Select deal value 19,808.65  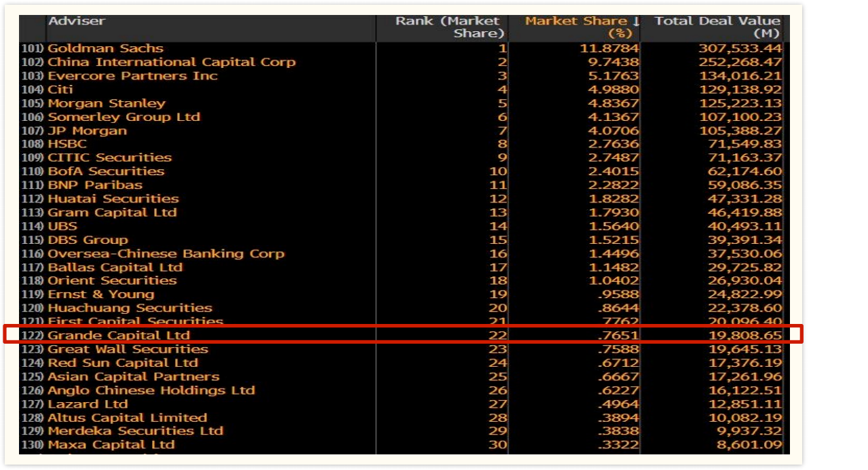pos(744,336)
